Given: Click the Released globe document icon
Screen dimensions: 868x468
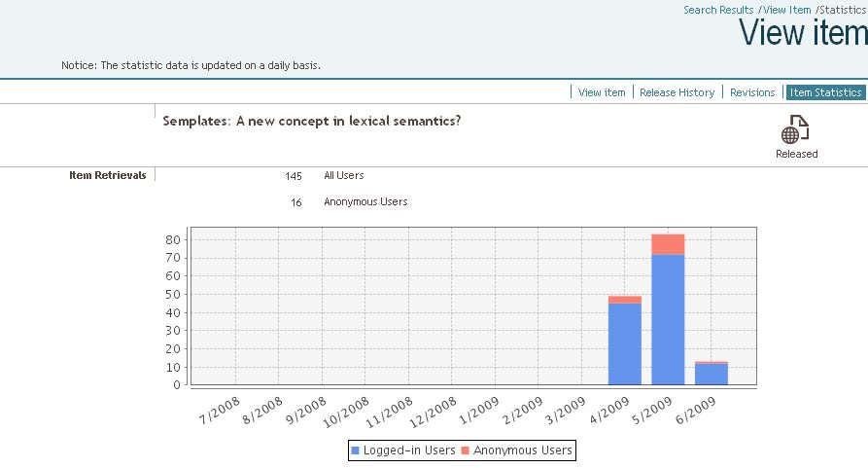Looking at the screenshot, I should pos(796,129).
